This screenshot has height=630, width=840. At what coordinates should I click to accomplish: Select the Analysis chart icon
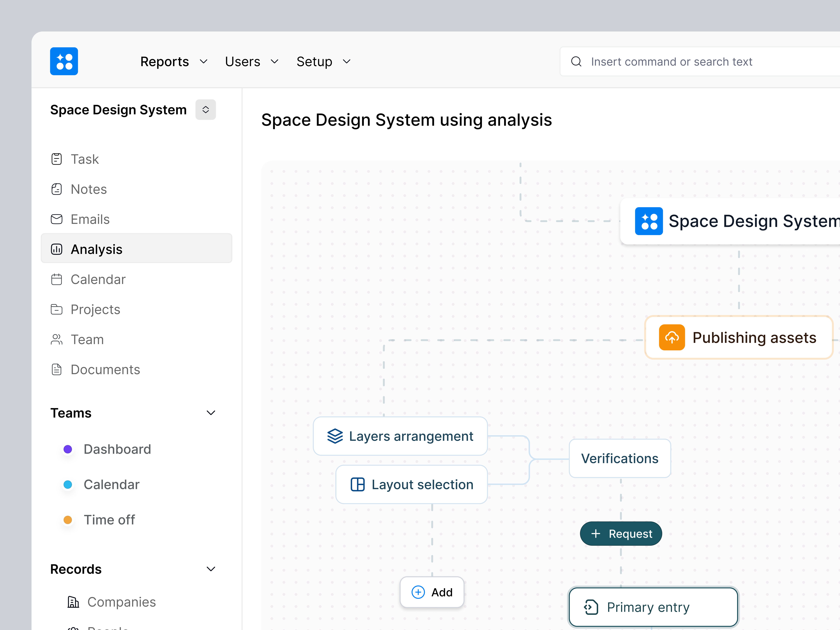tap(57, 249)
